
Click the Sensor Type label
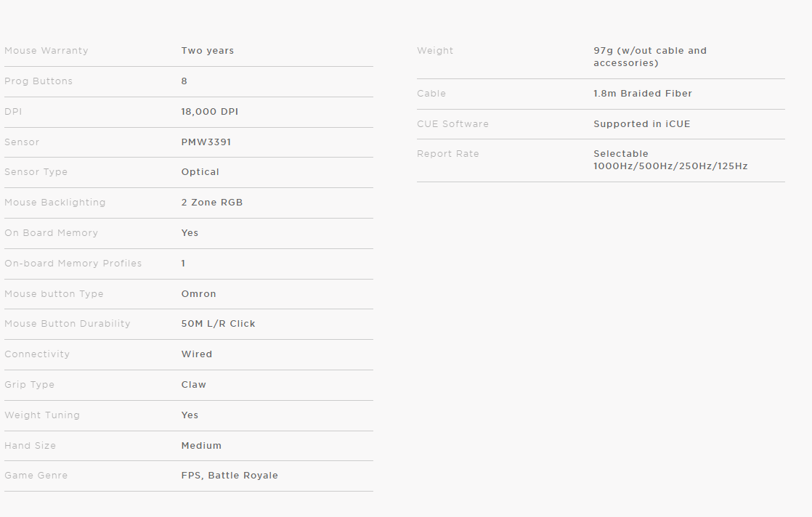coord(36,172)
